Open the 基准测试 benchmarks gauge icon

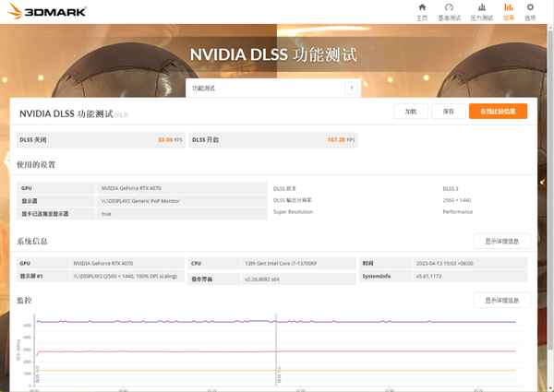point(451,11)
